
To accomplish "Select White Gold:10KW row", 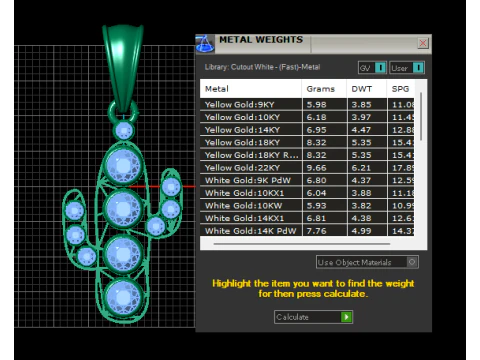I will pyautogui.click(x=307, y=206).
